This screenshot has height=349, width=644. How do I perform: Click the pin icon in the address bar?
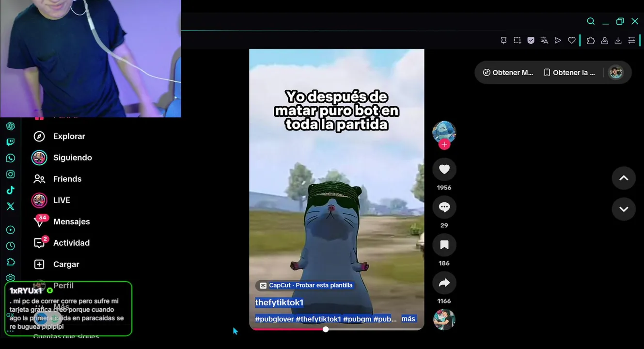coord(503,41)
